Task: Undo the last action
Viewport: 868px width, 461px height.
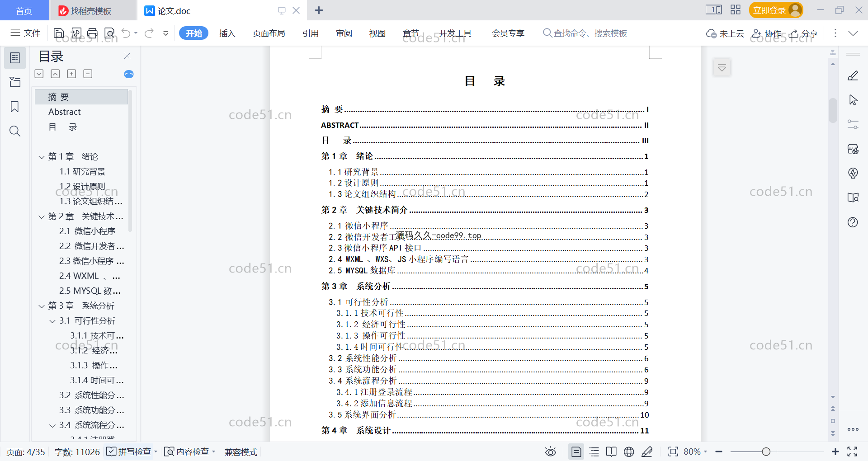Action: 126,33
